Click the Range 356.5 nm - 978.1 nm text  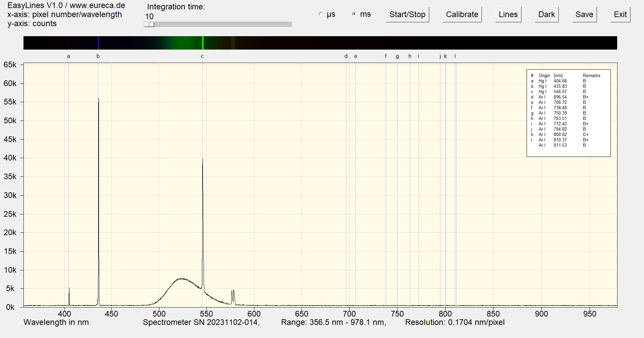[x=333, y=323]
